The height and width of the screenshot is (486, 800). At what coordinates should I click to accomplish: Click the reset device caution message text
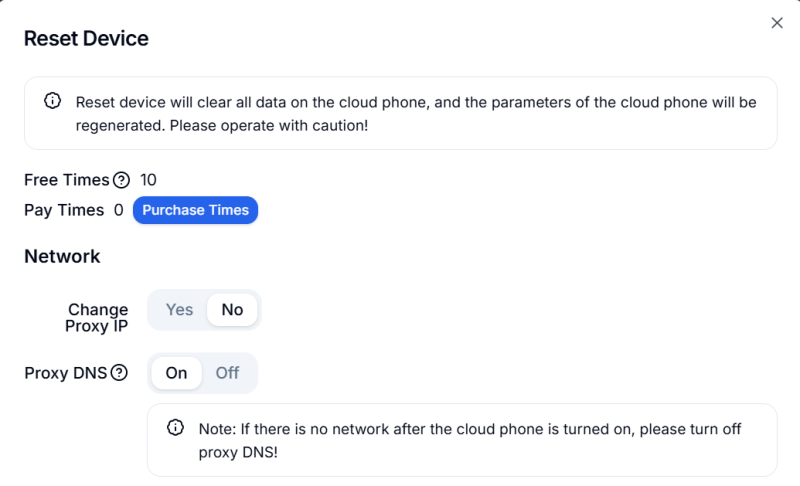coord(415,114)
